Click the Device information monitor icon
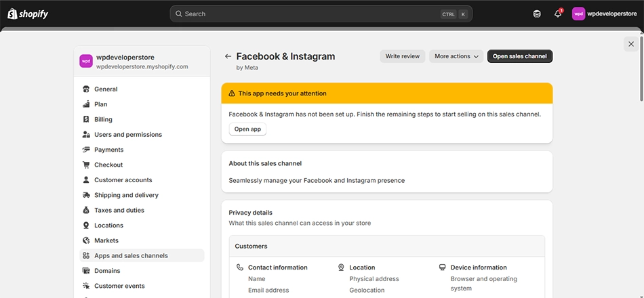The width and height of the screenshot is (644, 298). (443, 268)
